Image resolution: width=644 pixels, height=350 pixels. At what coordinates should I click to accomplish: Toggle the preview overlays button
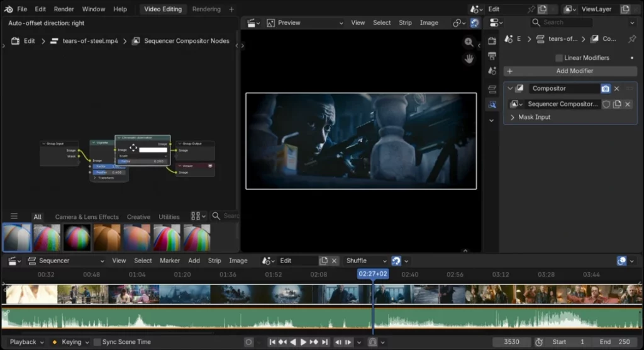click(x=474, y=23)
